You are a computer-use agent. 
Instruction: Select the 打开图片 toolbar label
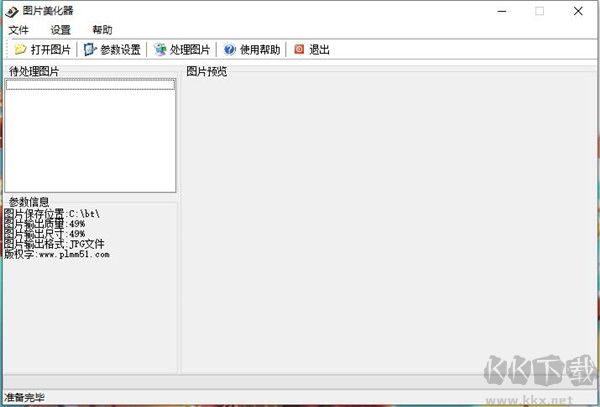51,50
